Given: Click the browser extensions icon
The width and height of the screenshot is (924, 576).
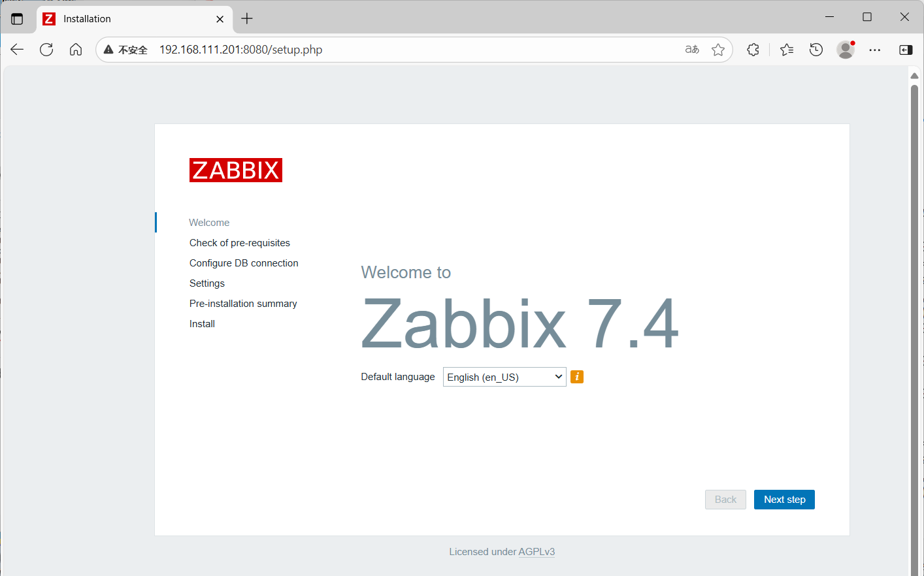Looking at the screenshot, I should (753, 49).
